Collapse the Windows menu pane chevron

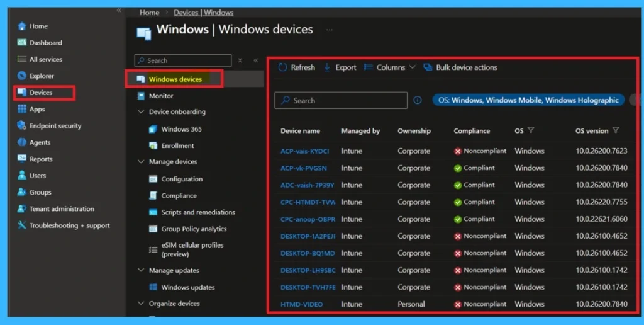click(x=255, y=60)
